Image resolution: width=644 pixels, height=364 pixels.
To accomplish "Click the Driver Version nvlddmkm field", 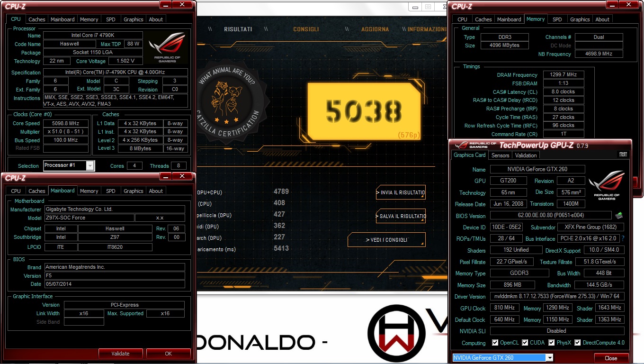I will 557,297.
